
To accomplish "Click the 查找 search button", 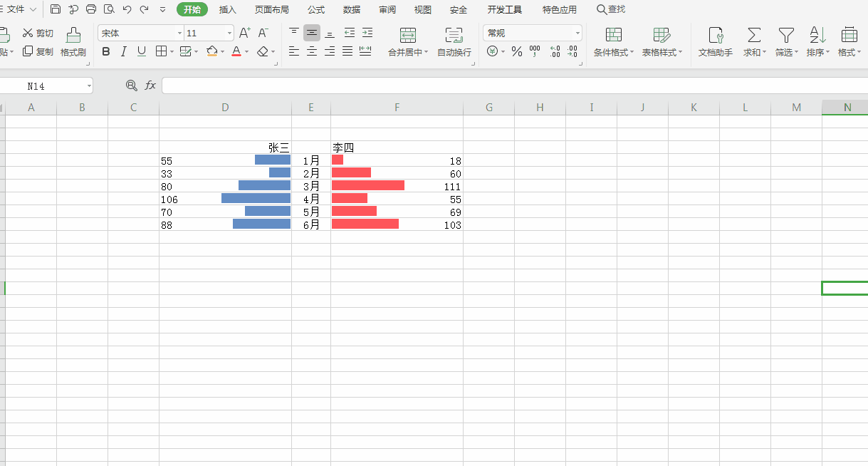I will tap(611, 9).
